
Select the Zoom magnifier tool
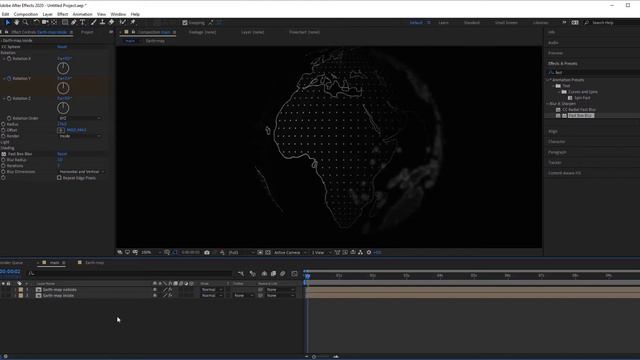[25, 22]
